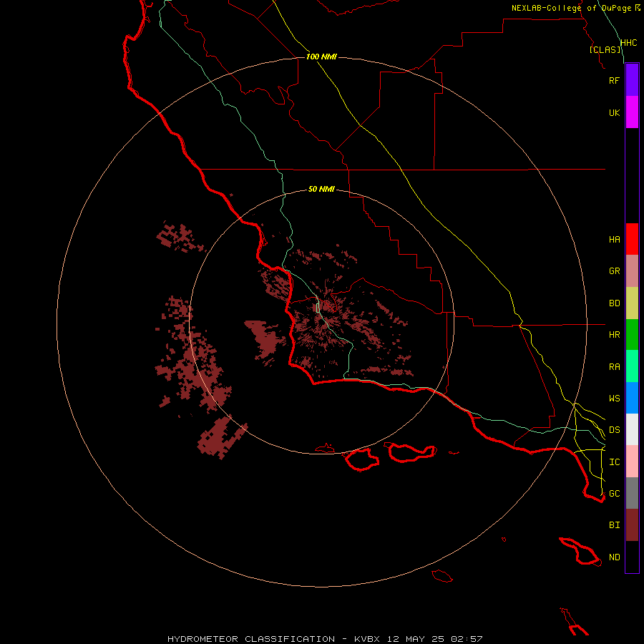Click the 'WS' legend label
Screen dimensions: 644x644
click(x=614, y=398)
